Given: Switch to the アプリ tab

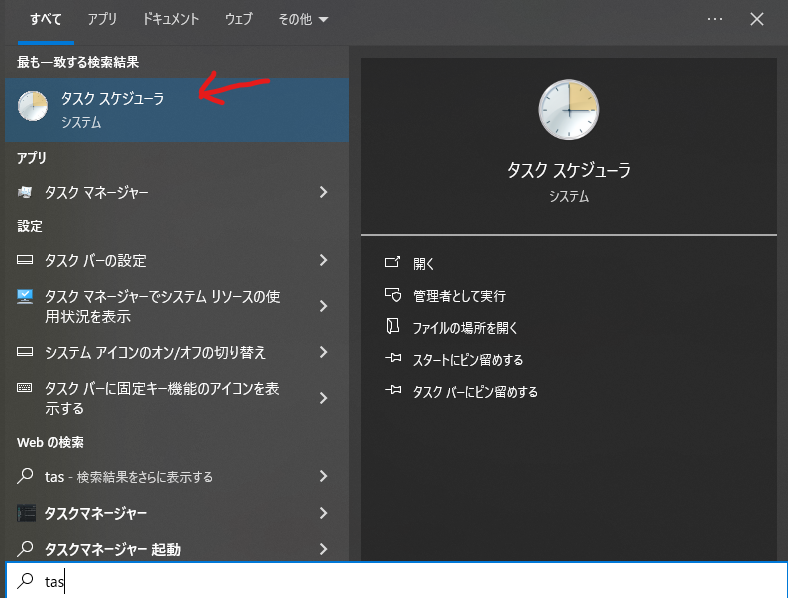Looking at the screenshot, I should [x=102, y=19].
